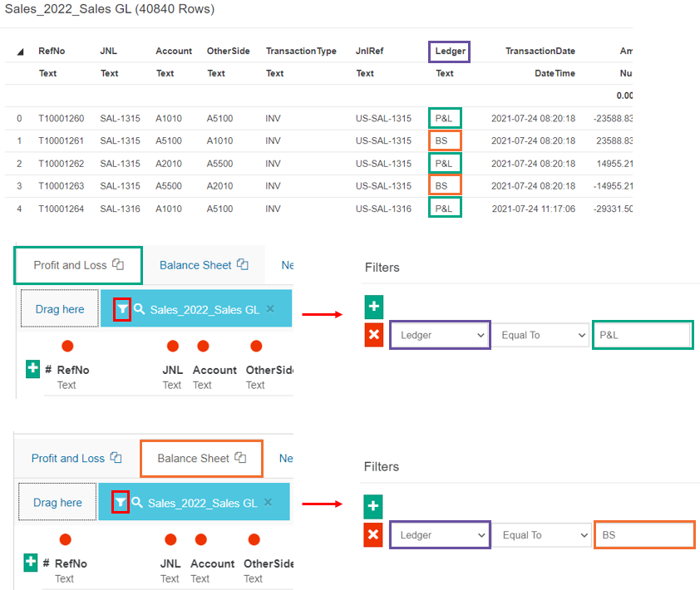
Task: Click the TransactionDate column header
Action: (x=540, y=52)
